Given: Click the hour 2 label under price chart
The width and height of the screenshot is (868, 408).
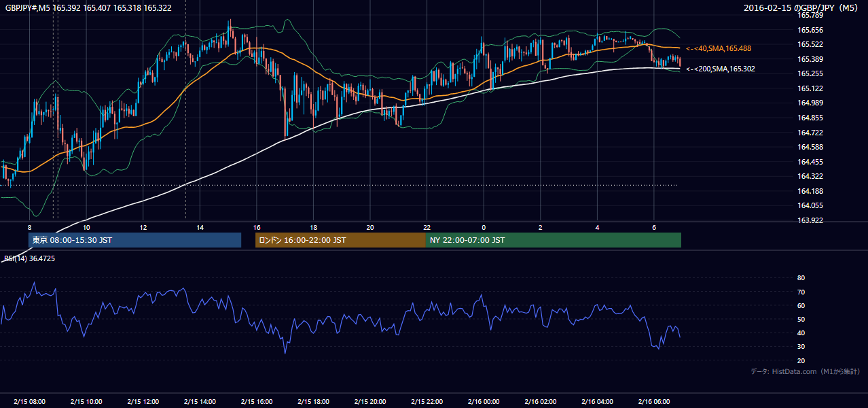Looking at the screenshot, I should tap(541, 227).
